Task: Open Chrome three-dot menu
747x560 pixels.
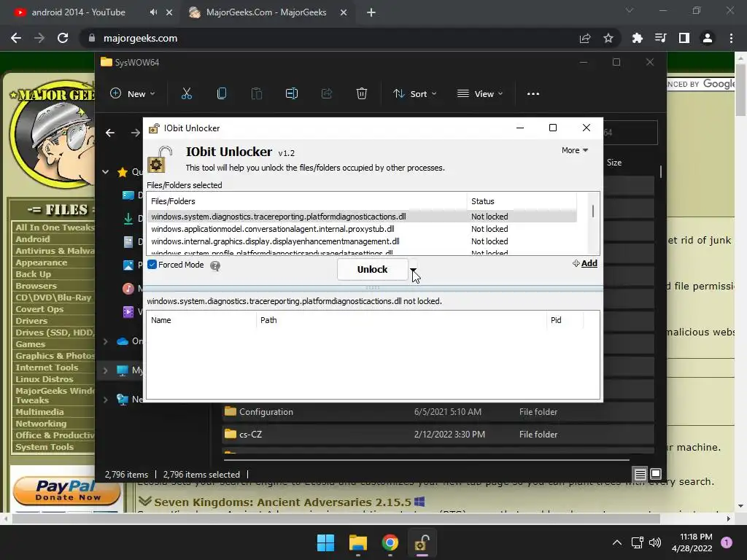Action: (731, 38)
